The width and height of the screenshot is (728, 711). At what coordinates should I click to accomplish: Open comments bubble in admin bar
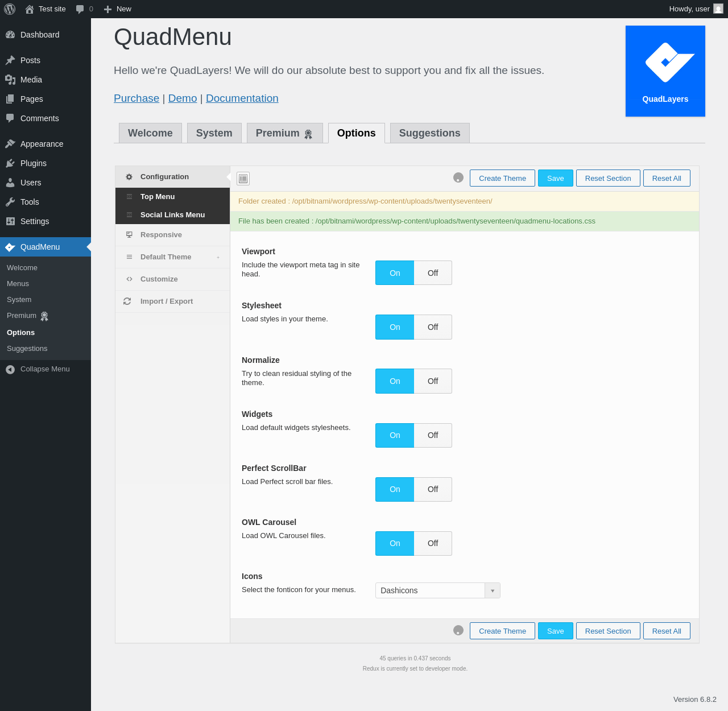(80, 9)
